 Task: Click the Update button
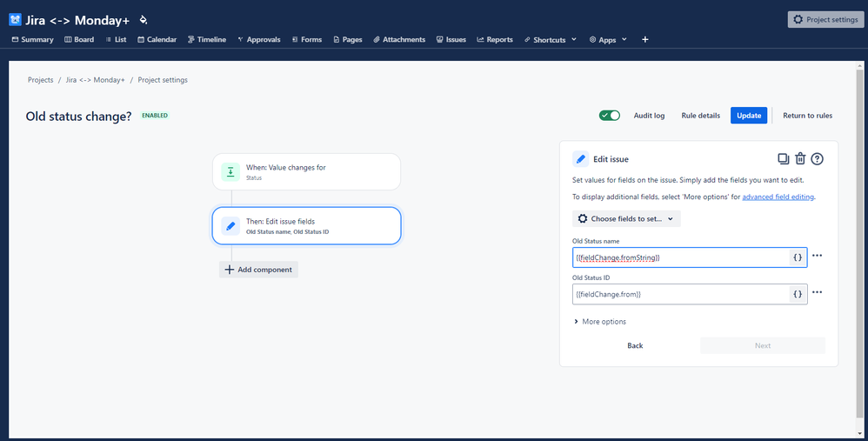point(749,115)
